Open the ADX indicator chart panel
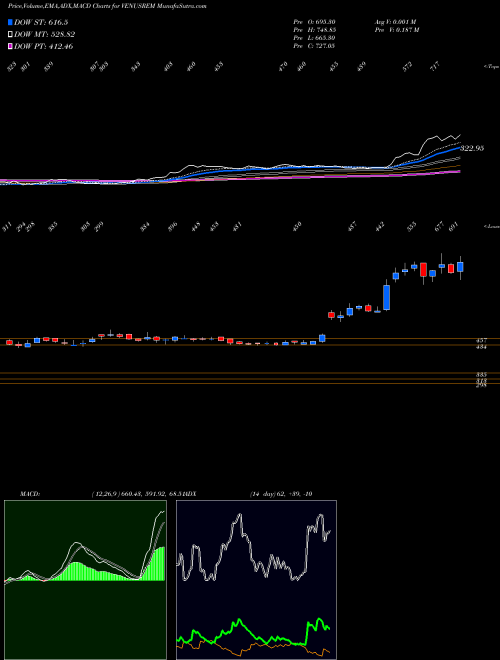This screenshot has height=660, width=500. tap(256, 580)
